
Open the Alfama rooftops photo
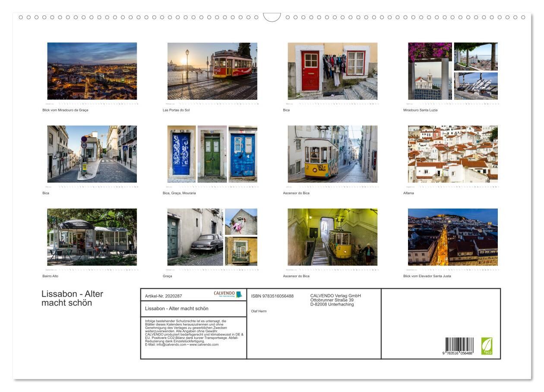[x=452, y=154]
